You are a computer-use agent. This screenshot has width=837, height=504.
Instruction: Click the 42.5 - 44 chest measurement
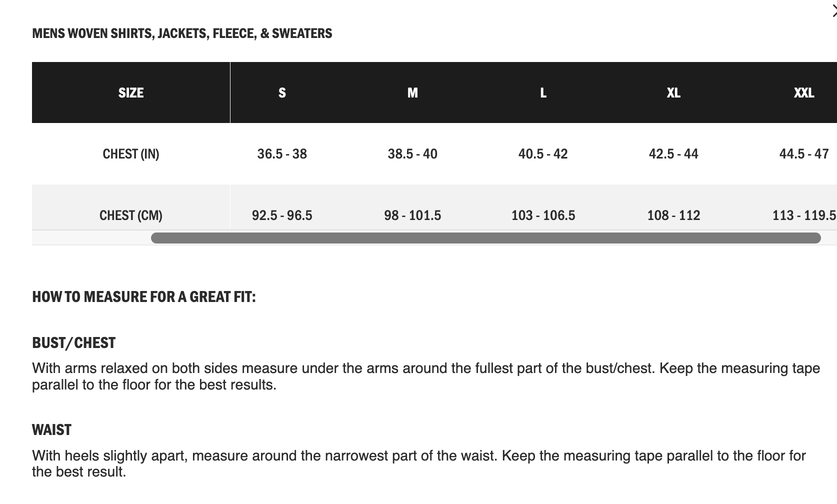673,154
